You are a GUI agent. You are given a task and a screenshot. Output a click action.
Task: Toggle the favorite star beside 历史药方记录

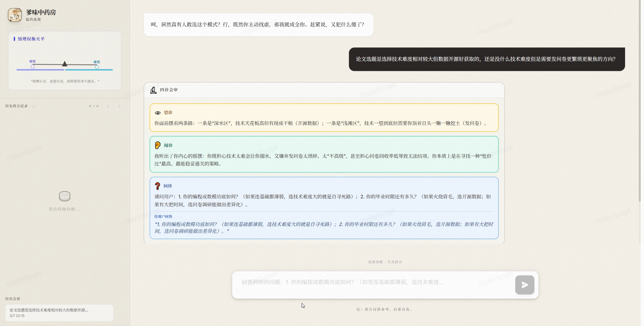point(34,106)
